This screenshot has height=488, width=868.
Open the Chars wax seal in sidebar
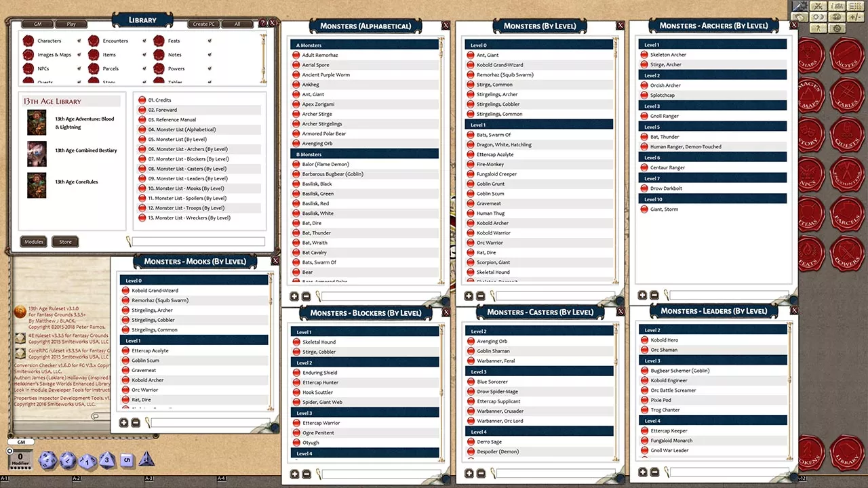coord(811,55)
